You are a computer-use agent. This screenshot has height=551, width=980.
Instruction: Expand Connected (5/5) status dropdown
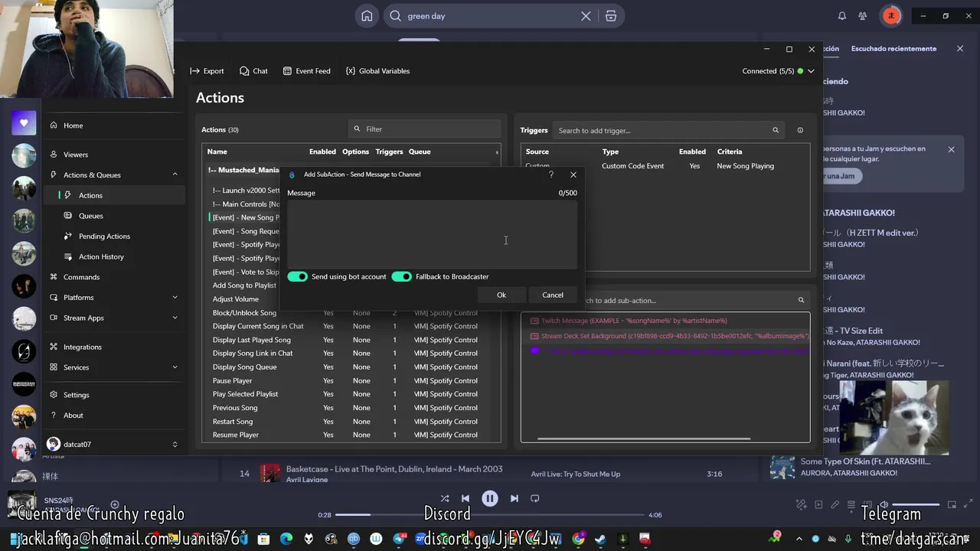click(x=811, y=71)
